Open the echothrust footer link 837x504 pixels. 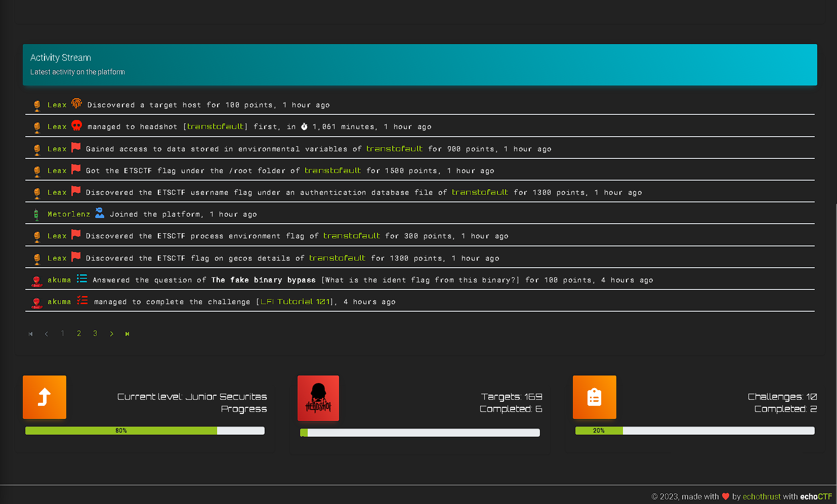click(761, 497)
